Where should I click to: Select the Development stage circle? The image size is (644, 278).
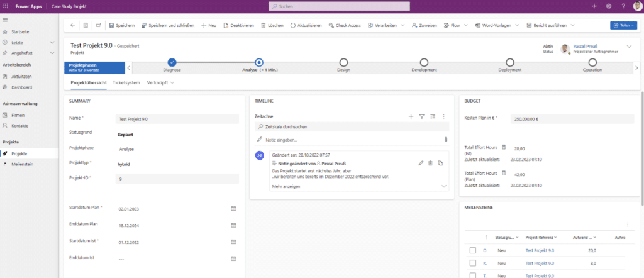[x=425, y=62]
